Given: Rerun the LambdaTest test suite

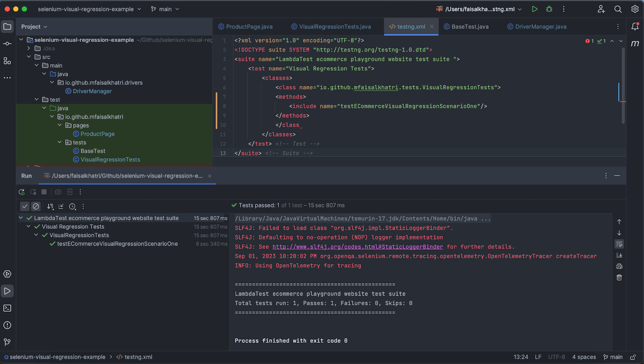Looking at the screenshot, I should (x=21, y=192).
